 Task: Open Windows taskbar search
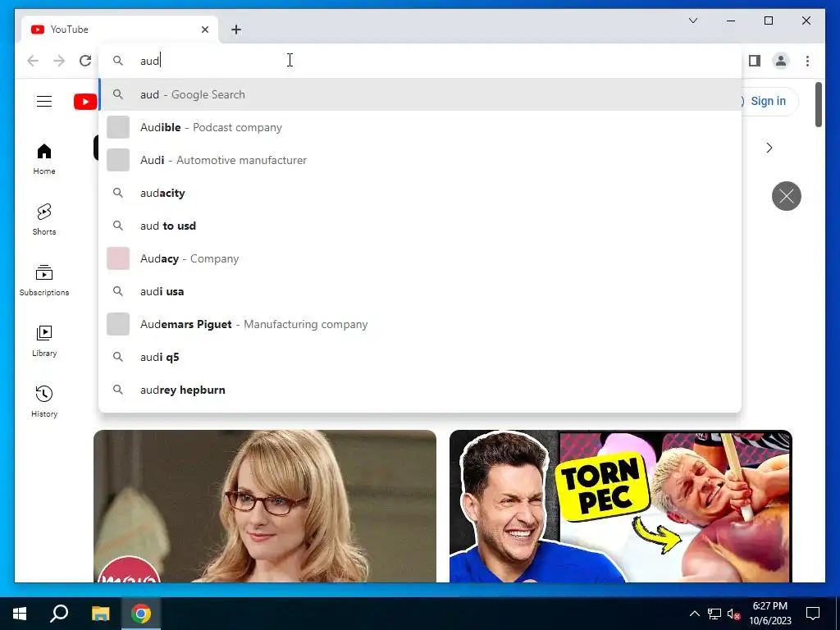[59, 614]
